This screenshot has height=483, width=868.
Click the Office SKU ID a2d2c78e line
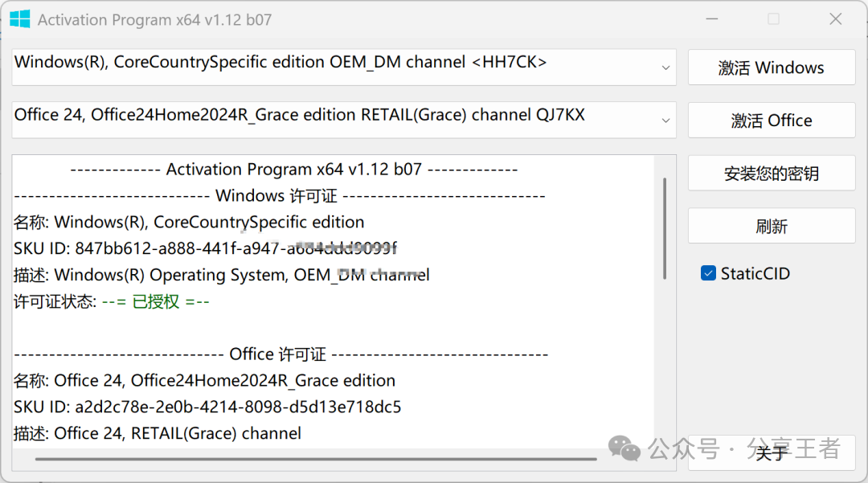click(207, 407)
